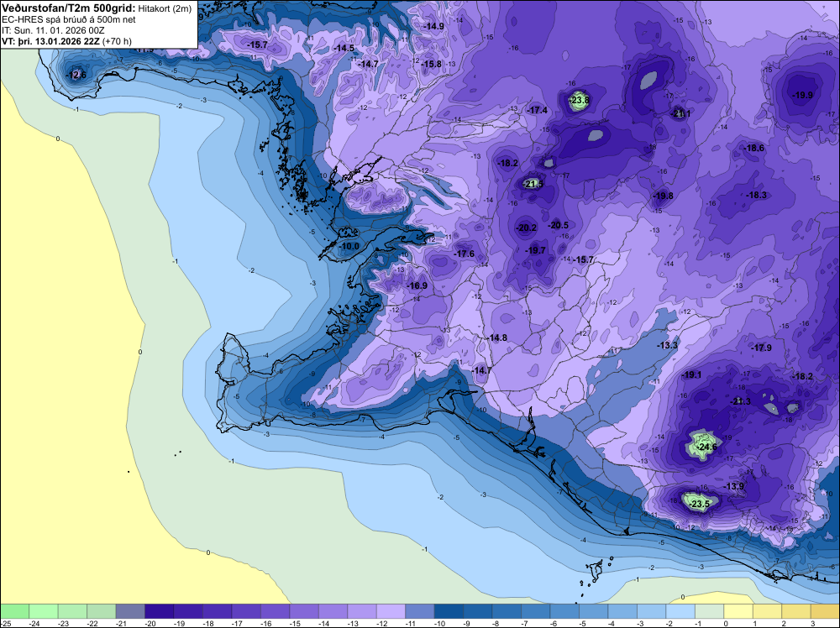Screen dimensions: 840x628
Task: Click the -13.9 temperature label
Action: pos(734,486)
